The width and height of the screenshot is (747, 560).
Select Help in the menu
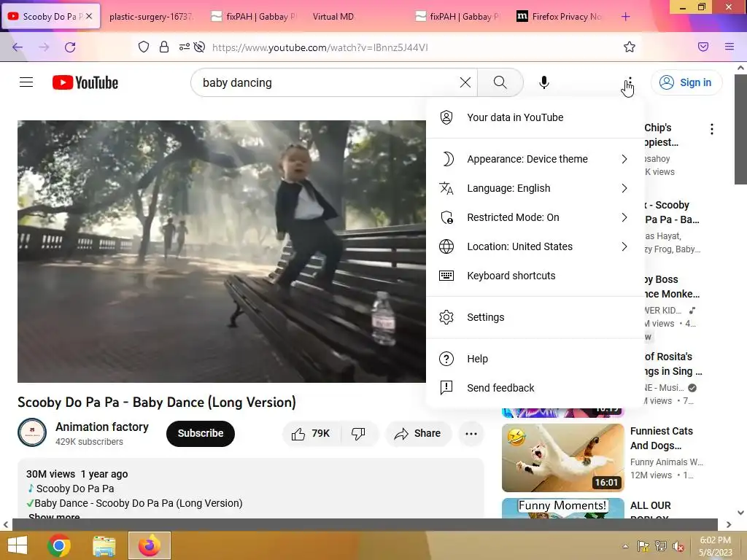535,359
